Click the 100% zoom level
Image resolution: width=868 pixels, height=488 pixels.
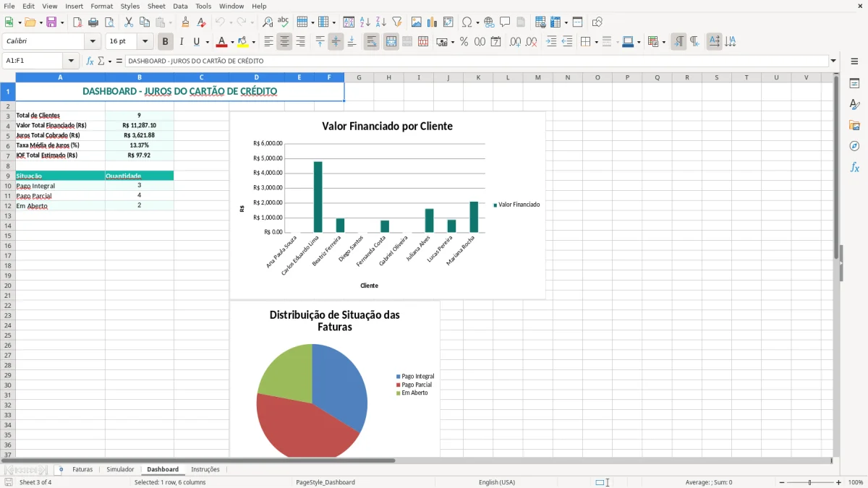tap(856, 482)
